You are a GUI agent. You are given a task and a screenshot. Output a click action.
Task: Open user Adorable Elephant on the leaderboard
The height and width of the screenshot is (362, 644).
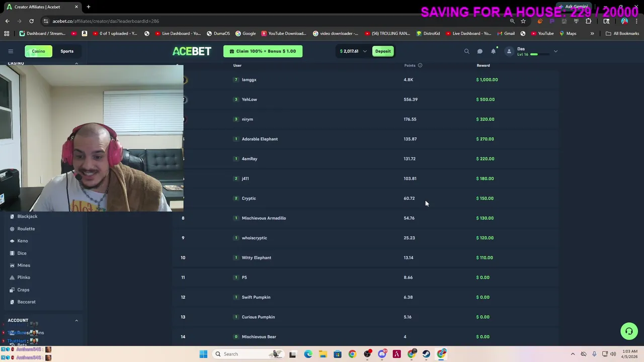260,139
